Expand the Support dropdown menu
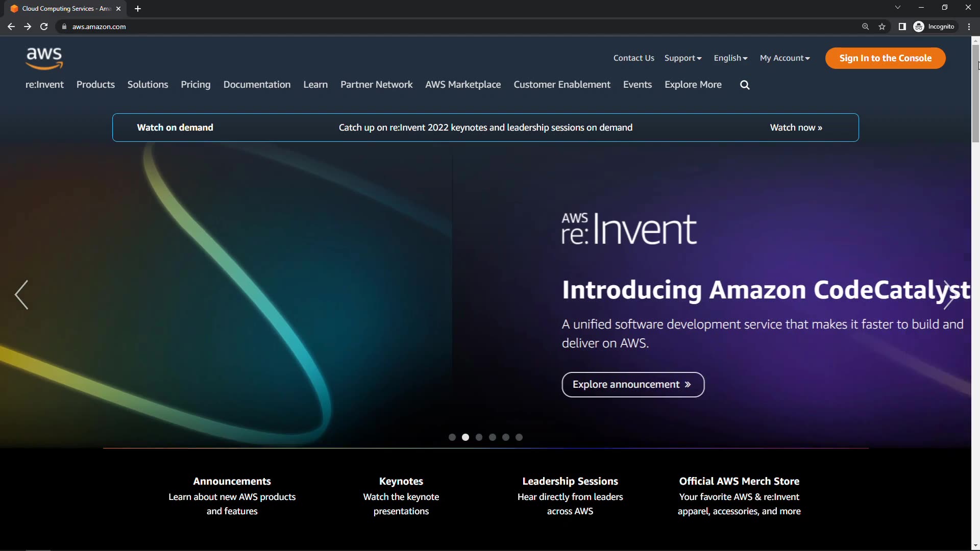The width and height of the screenshot is (980, 551). pyautogui.click(x=683, y=58)
